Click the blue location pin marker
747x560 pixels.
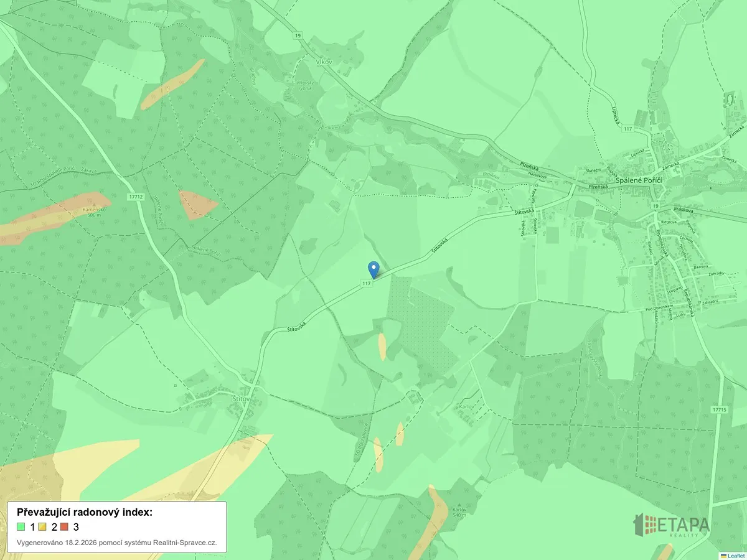tap(374, 270)
